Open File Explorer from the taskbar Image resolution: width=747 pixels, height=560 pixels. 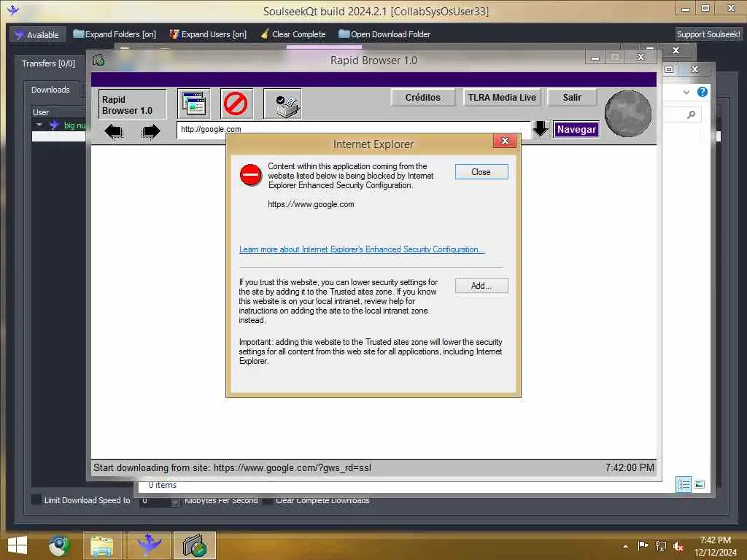click(102, 545)
